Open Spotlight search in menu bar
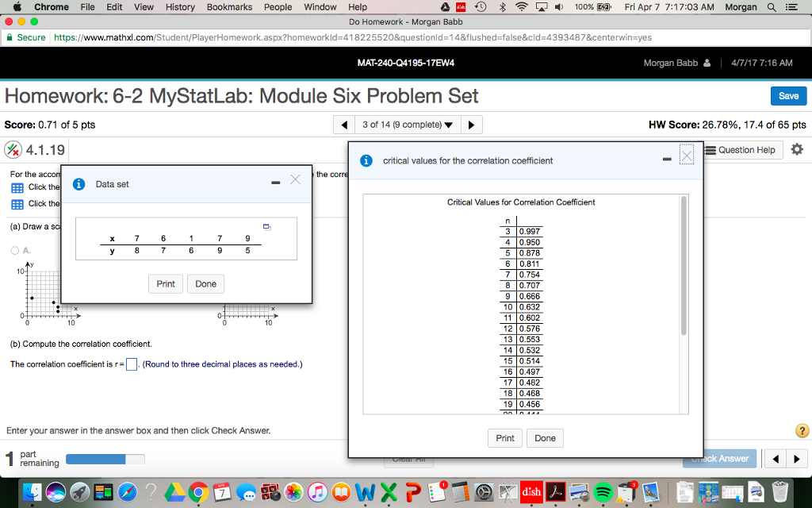 tap(772, 6)
